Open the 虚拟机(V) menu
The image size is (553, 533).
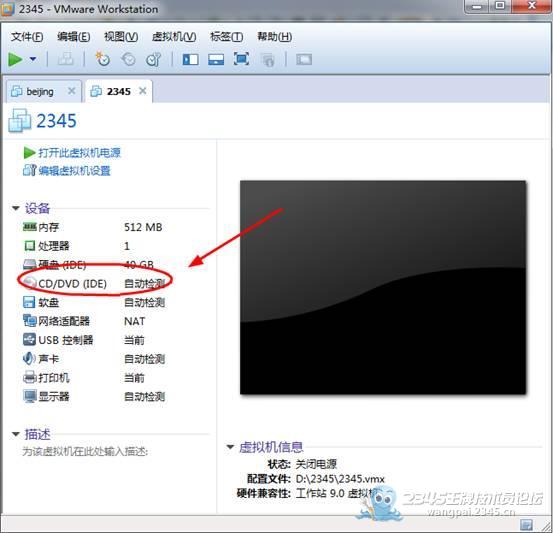pos(174,36)
